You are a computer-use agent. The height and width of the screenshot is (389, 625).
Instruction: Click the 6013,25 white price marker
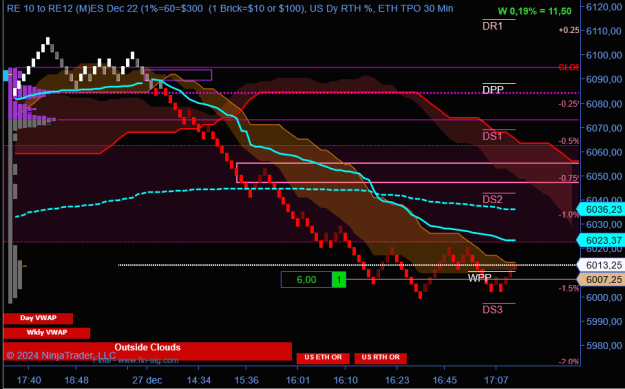pos(601,265)
